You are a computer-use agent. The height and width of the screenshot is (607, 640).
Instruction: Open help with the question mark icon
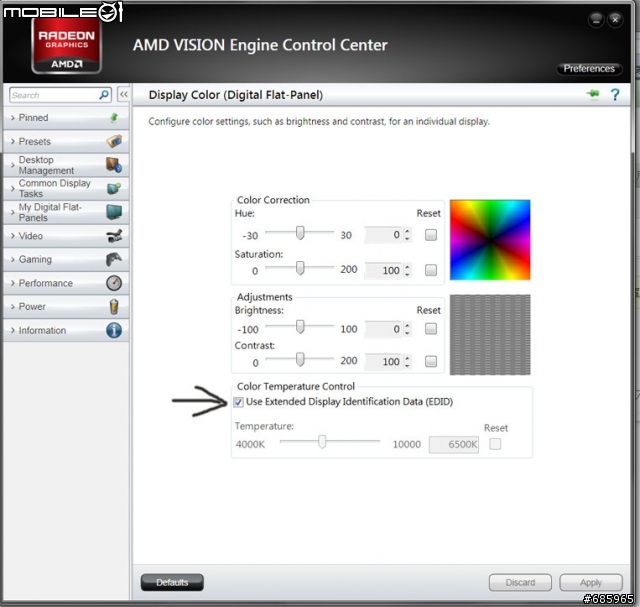click(615, 95)
